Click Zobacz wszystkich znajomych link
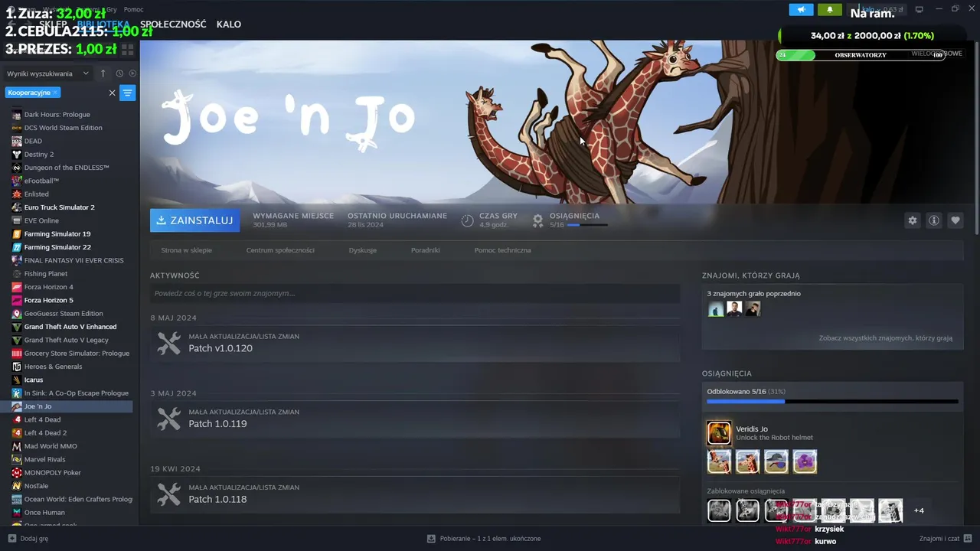Image resolution: width=980 pixels, height=551 pixels. (885, 337)
